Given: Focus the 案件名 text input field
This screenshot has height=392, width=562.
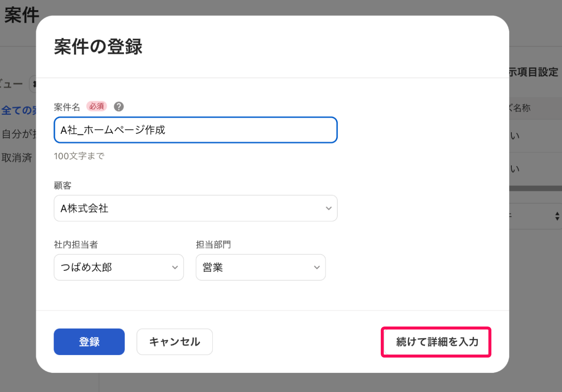Looking at the screenshot, I should coord(196,130).
